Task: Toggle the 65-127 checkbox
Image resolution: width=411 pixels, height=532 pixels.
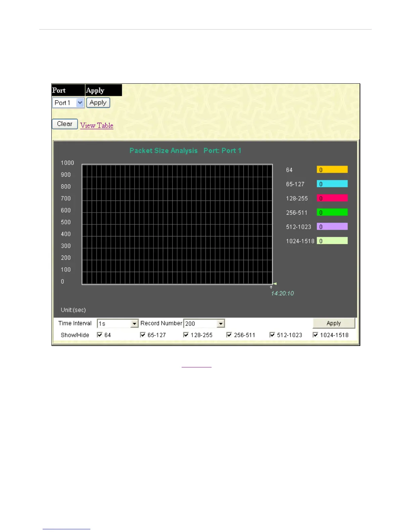Action: [143, 335]
